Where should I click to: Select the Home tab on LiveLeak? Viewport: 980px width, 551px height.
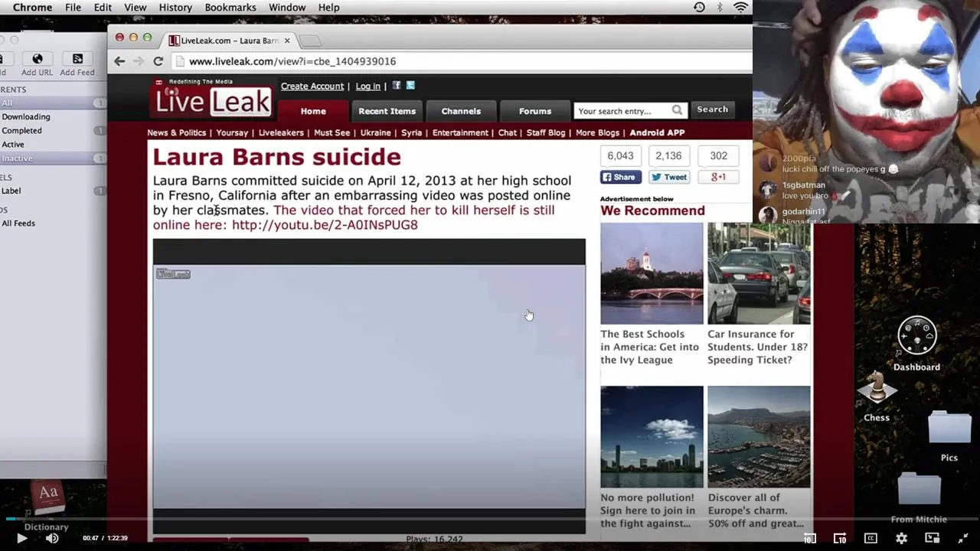tap(313, 111)
